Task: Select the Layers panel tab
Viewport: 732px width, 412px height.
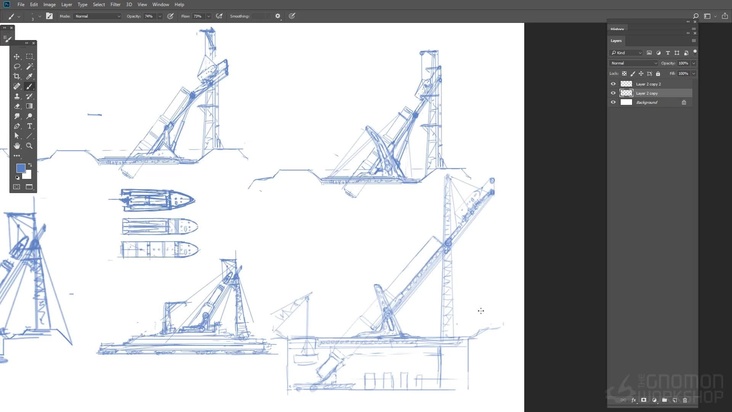Action: click(x=616, y=41)
